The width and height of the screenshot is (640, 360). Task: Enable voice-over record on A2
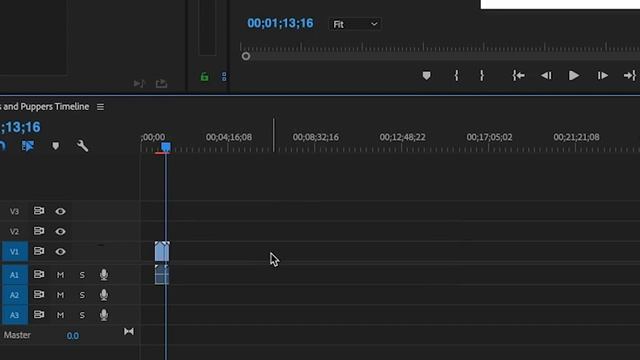point(104,295)
